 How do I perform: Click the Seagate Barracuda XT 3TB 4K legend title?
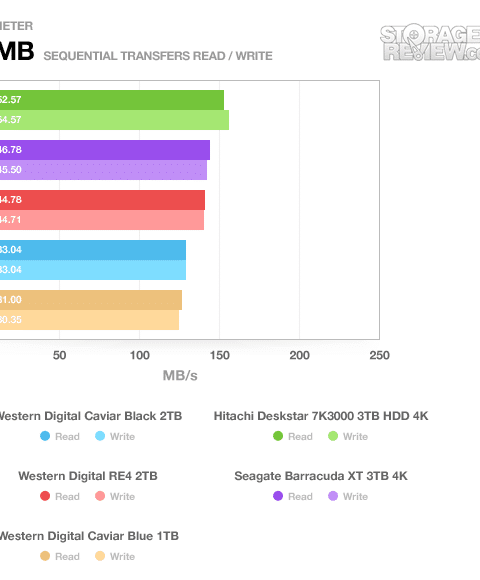coord(321,476)
